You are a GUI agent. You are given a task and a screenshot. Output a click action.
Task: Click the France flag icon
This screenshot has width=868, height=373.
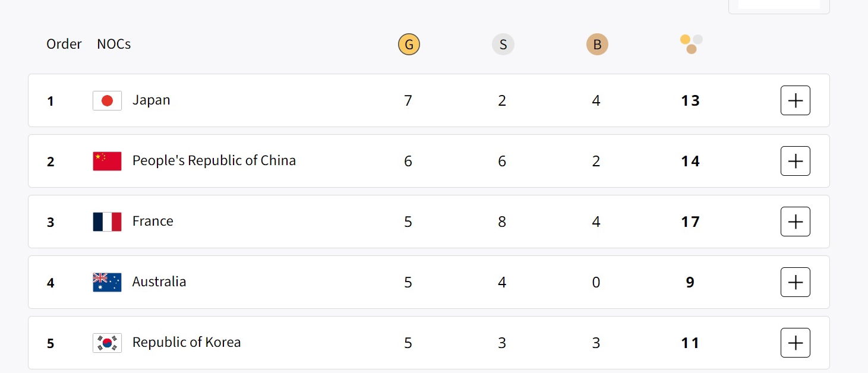(107, 222)
